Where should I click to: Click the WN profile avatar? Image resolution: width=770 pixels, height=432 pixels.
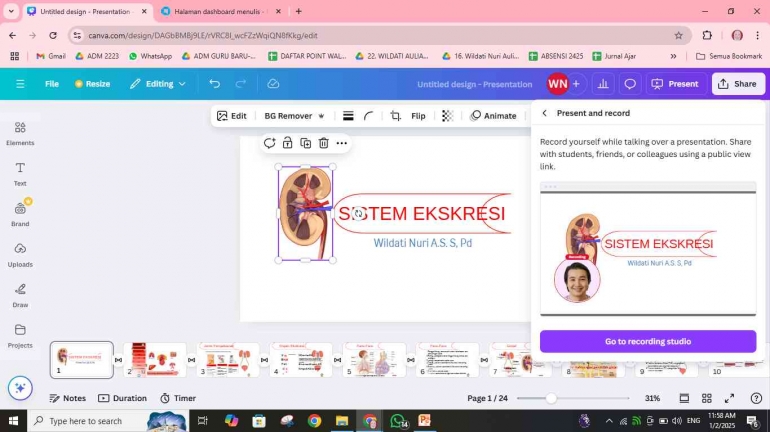557,84
